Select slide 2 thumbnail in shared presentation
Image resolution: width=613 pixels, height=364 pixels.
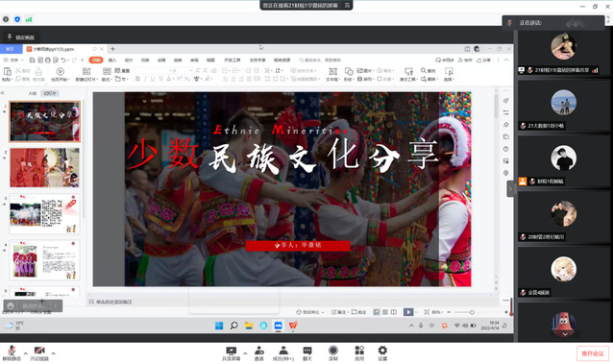(45, 167)
